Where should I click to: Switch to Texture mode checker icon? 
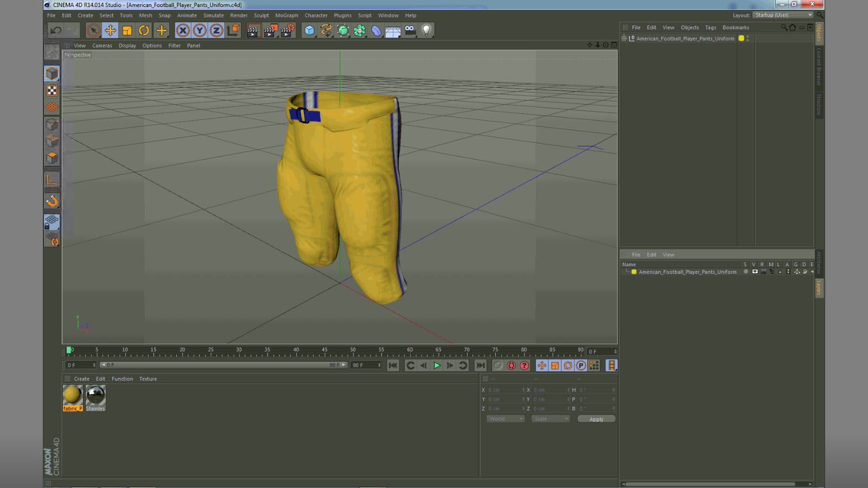[x=52, y=90]
